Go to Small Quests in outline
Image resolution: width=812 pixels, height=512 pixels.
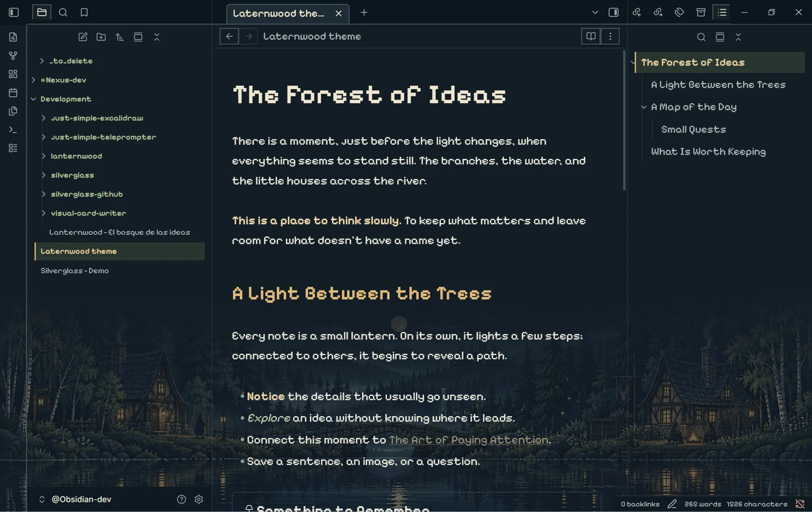click(693, 130)
